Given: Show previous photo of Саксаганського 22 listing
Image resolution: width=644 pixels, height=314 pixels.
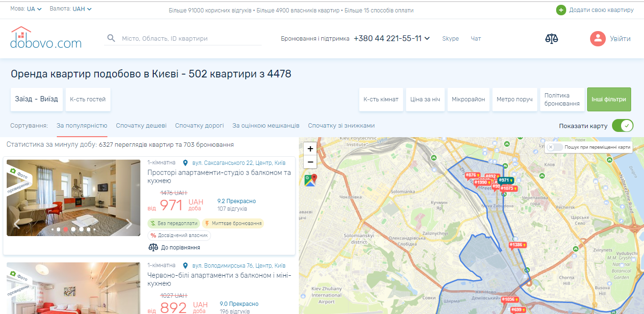Looking at the screenshot, I should [17, 224].
